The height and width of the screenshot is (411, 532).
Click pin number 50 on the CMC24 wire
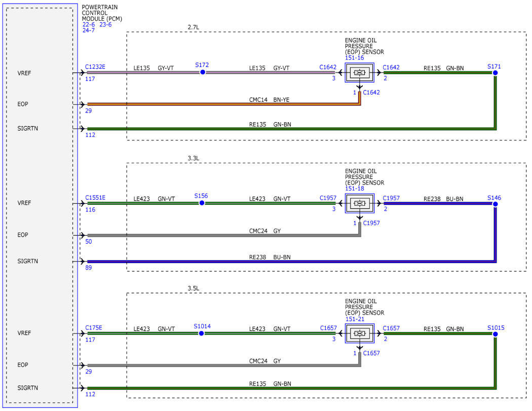(x=89, y=242)
